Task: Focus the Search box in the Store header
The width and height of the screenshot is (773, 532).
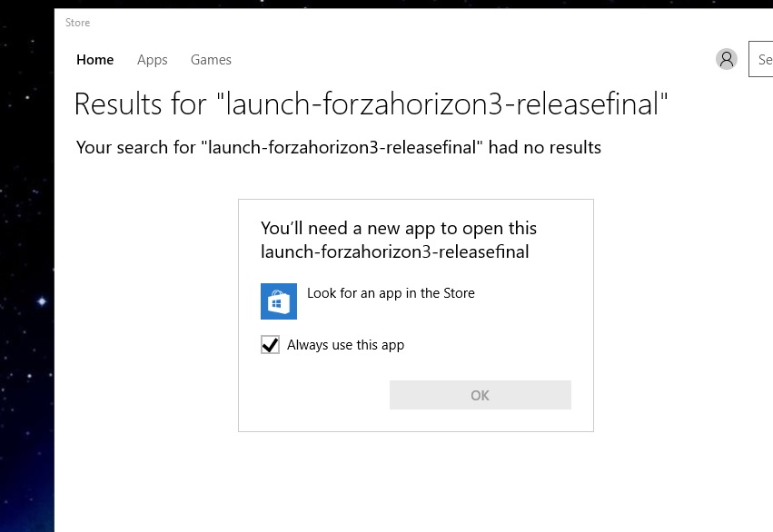Action: pyautogui.click(x=760, y=59)
